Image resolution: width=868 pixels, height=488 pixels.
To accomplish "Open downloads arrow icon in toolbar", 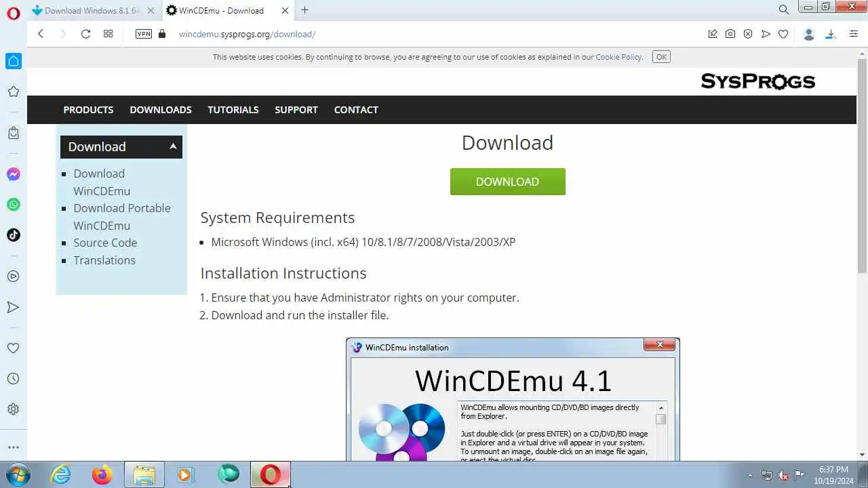I will tap(831, 34).
